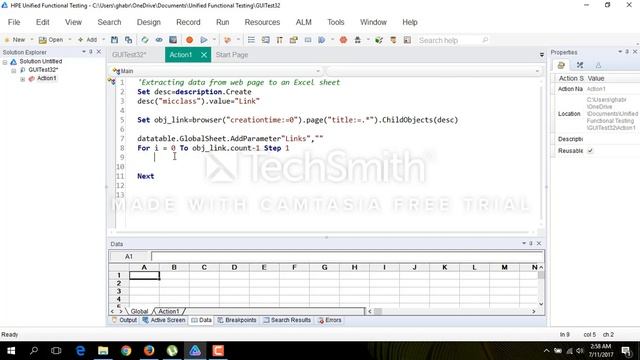Click the Add toolbar button
Image resolution: width=640 pixels, height=360 pixels.
click(x=87, y=40)
